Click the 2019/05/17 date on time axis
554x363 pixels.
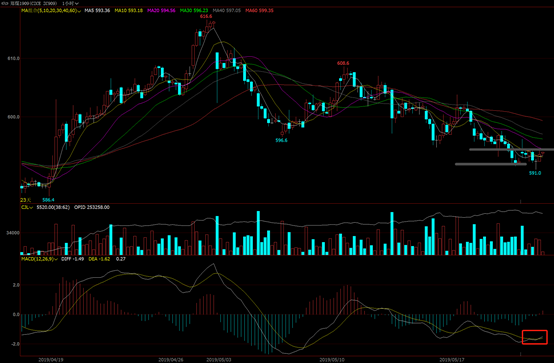tap(452, 360)
